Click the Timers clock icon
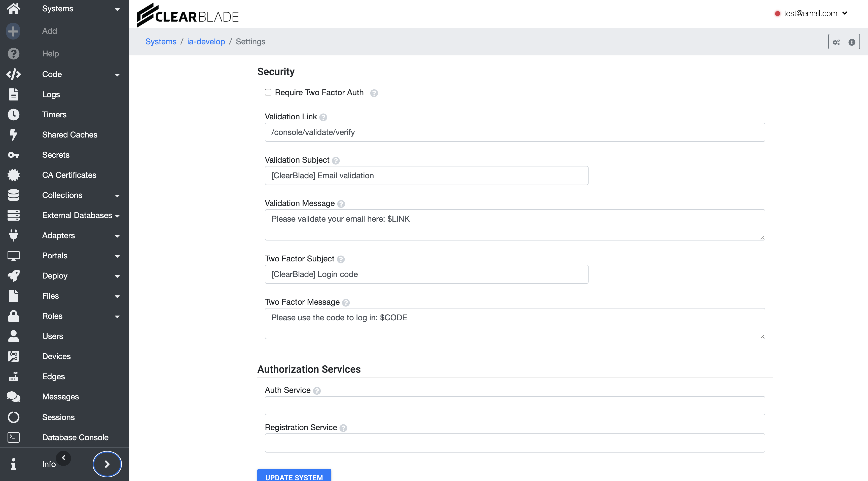 (14, 115)
